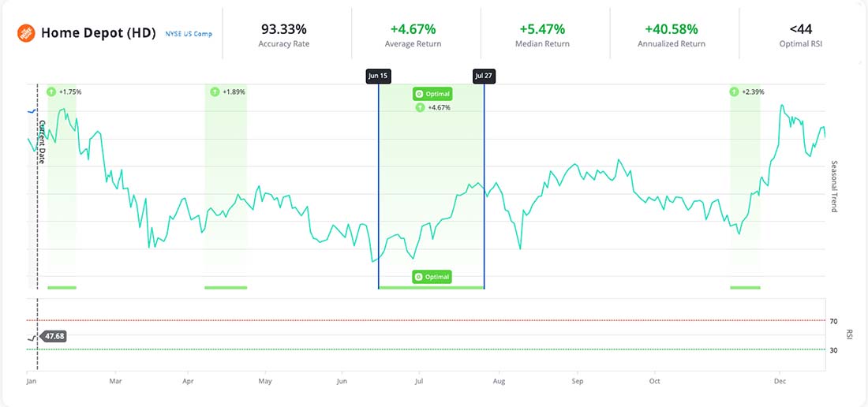Click the up-arrow icon beside +2.39%
Image resolution: width=868 pixels, height=407 pixels.
pyautogui.click(x=735, y=91)
